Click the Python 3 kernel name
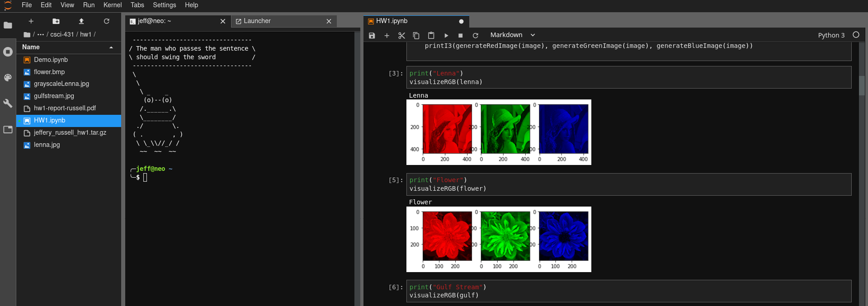 coord(831,35)
